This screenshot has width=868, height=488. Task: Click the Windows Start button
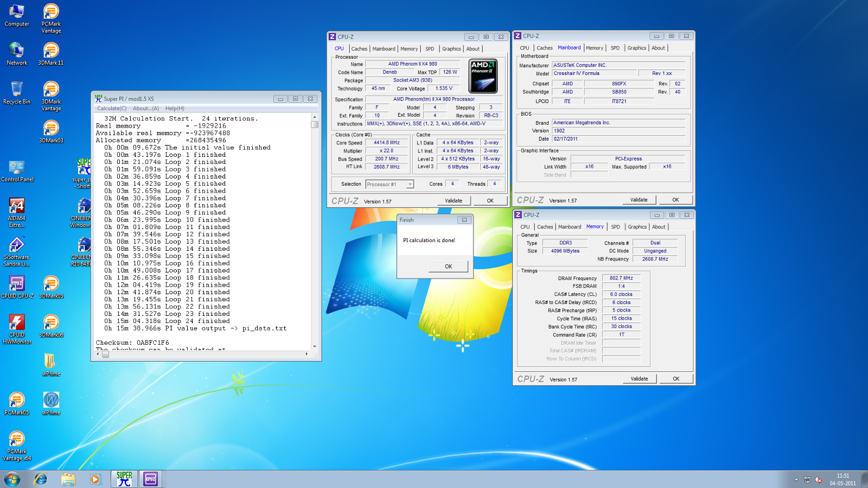(12, 479)
